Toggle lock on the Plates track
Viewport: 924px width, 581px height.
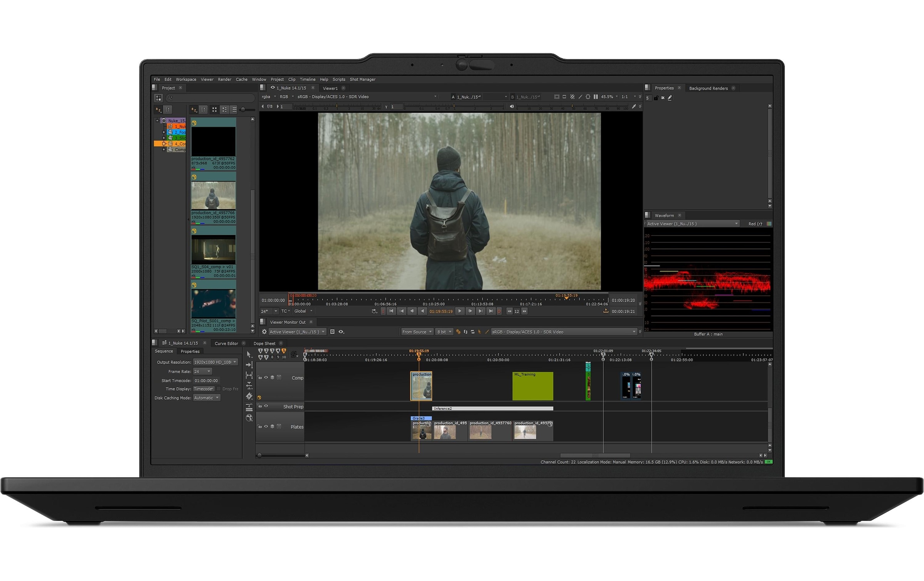(260, 426)
